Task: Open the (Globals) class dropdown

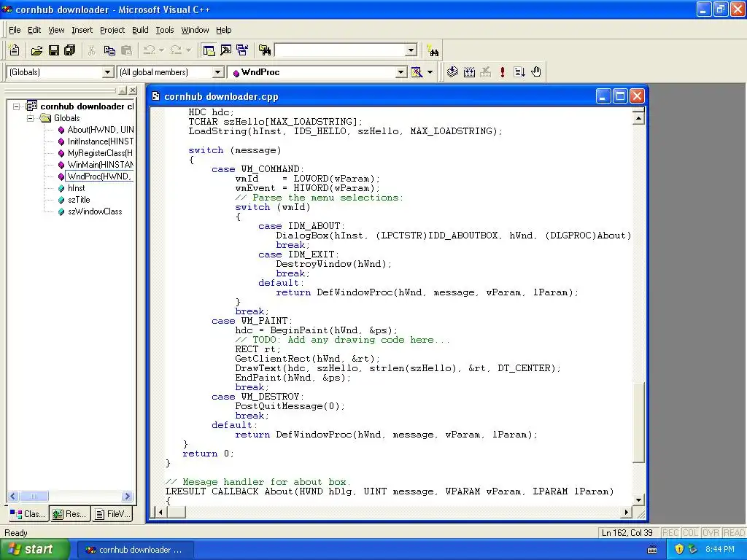Action: (x=108, y=72)
